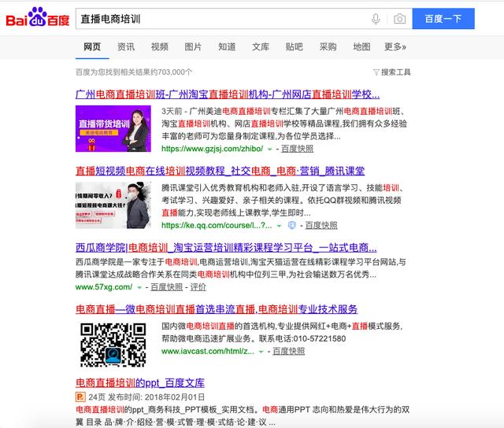Expand dropdown arrow after gzjsj.com URL

click(x=269, y=149)
